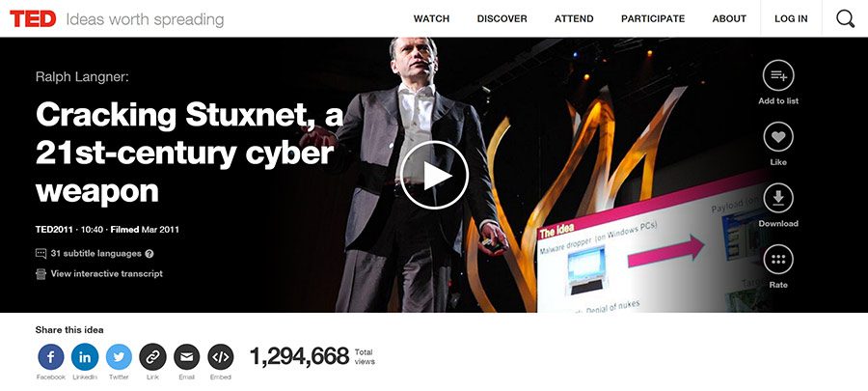The width and height of the screenshot is (868, 391).
Task: Open the 31 subtitle languages help icon
Action: coord(149,254)
